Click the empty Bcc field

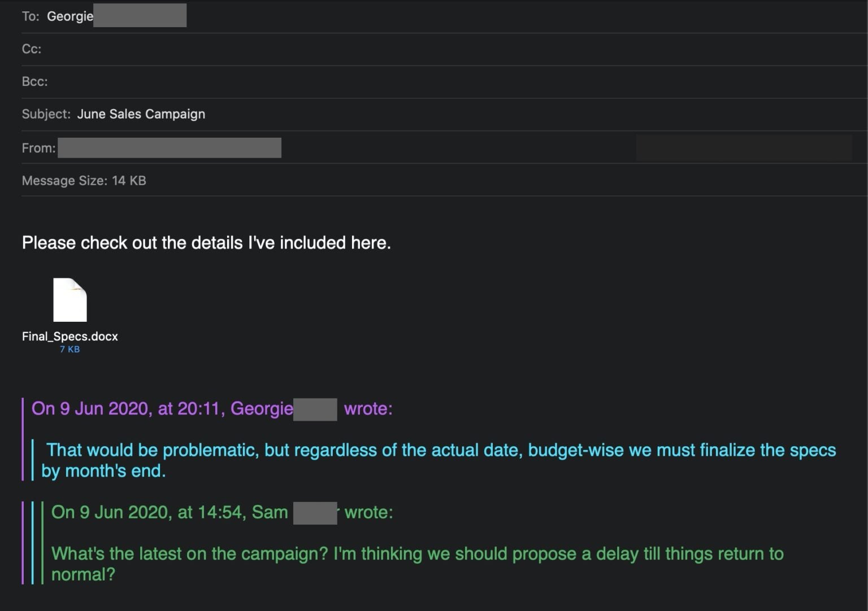pyautogui.click(x=226, y=81)
